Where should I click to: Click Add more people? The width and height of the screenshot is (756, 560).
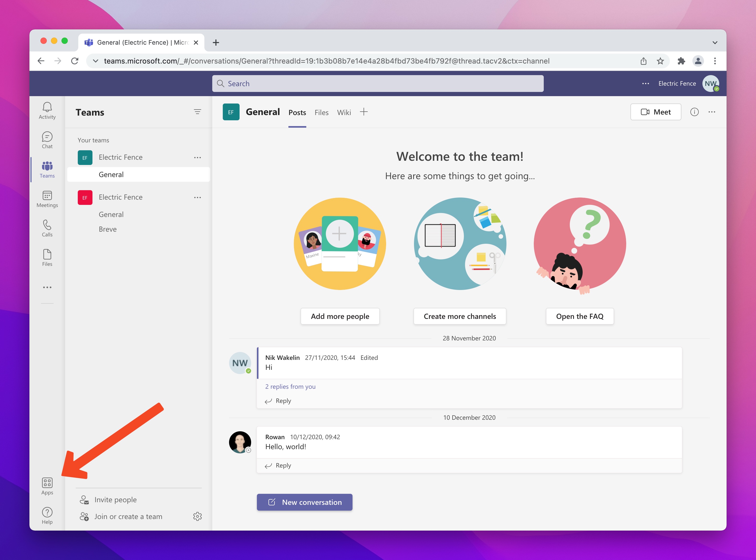(x=340, y=316)
